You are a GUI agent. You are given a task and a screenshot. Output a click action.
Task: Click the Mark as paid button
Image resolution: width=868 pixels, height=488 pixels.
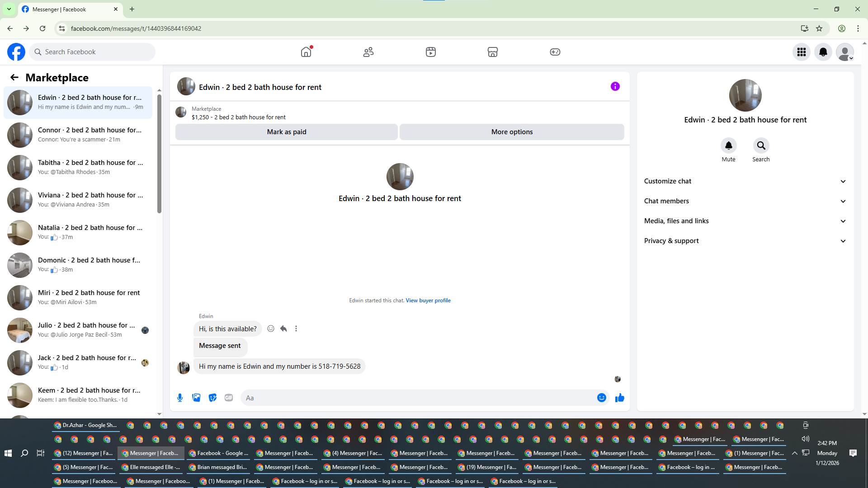point(286,132)
